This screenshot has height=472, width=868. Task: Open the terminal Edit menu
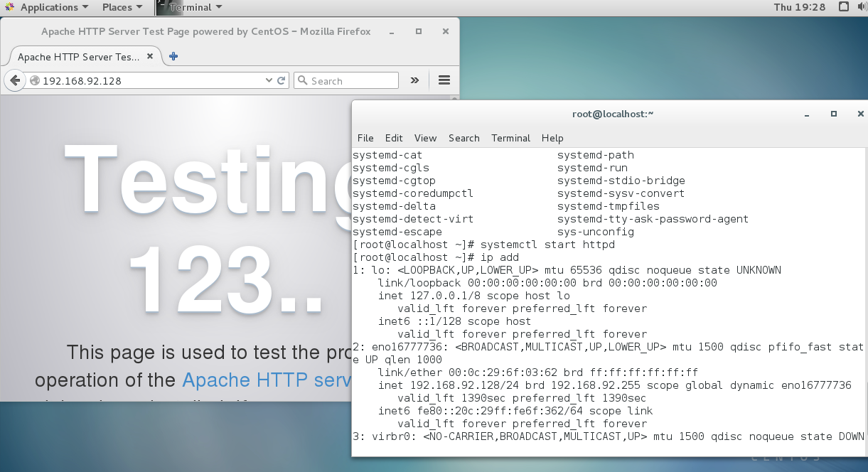click(x=394, y=138)
